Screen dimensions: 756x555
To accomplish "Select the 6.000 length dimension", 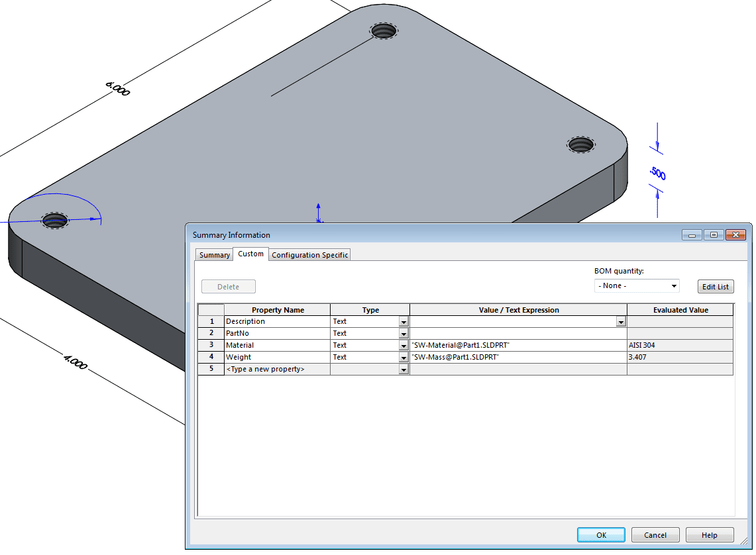I will click(x=117, y=88).
